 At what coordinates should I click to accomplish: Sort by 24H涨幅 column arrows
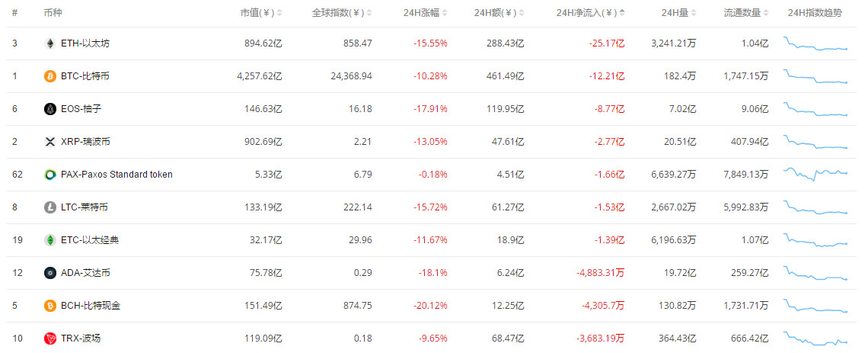(445, 13)
